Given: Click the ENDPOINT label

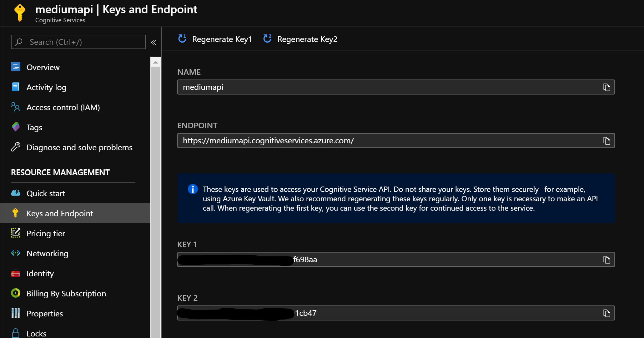Looking at the screenshot, I should pyautogui.click(x=197, y=125).
